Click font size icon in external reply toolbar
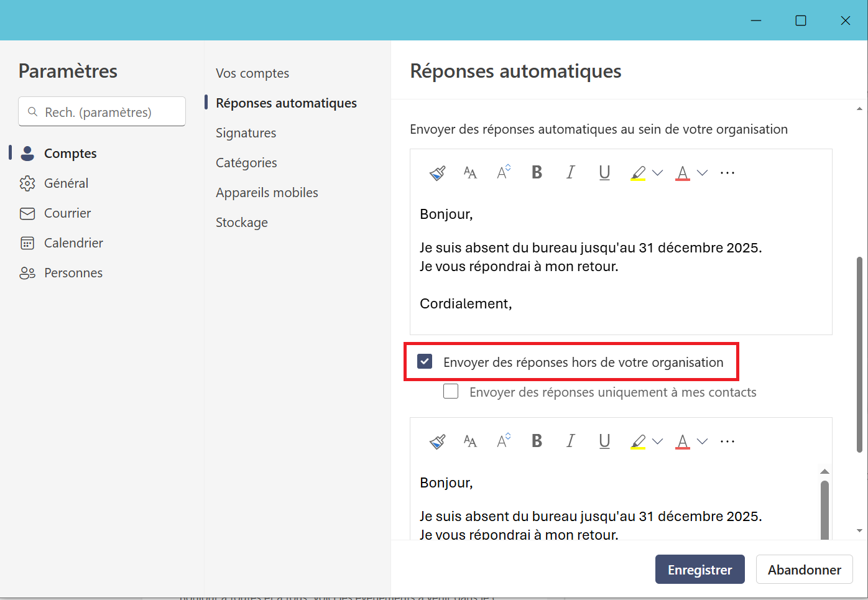 tap(471, 441)
